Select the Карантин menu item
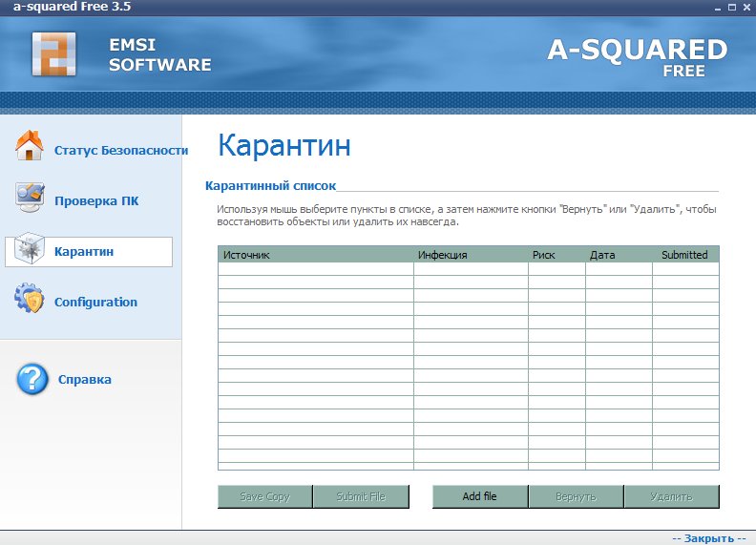 pyautogui.click(x=89, y=252)
